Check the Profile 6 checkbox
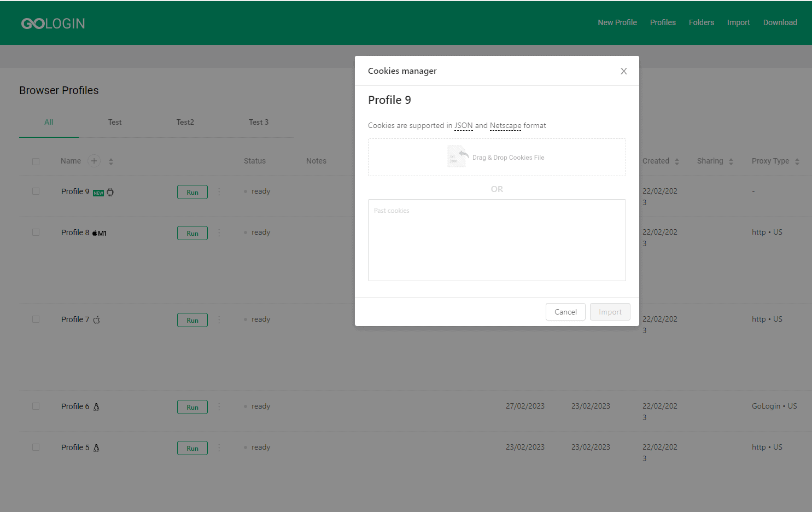 tap(36, 406)
